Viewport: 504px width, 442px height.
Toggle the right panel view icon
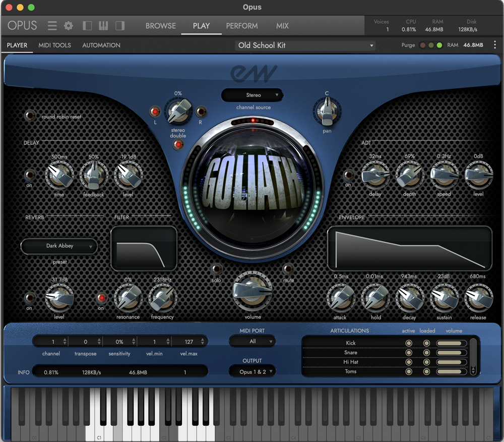[119, 25]
